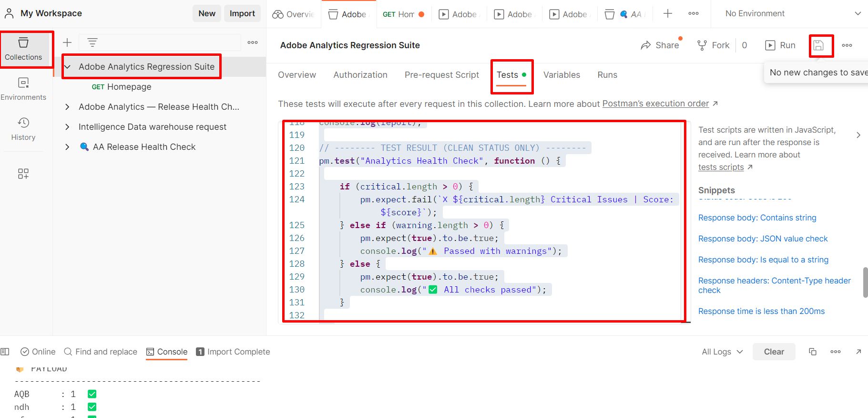Insert the Response body: JSON value check snippet
Viewport: 868px width, 418px height.
[x=763, y=239]
